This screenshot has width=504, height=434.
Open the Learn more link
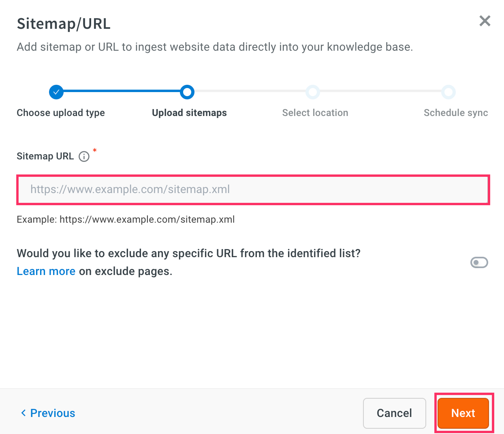coord(46,271)
